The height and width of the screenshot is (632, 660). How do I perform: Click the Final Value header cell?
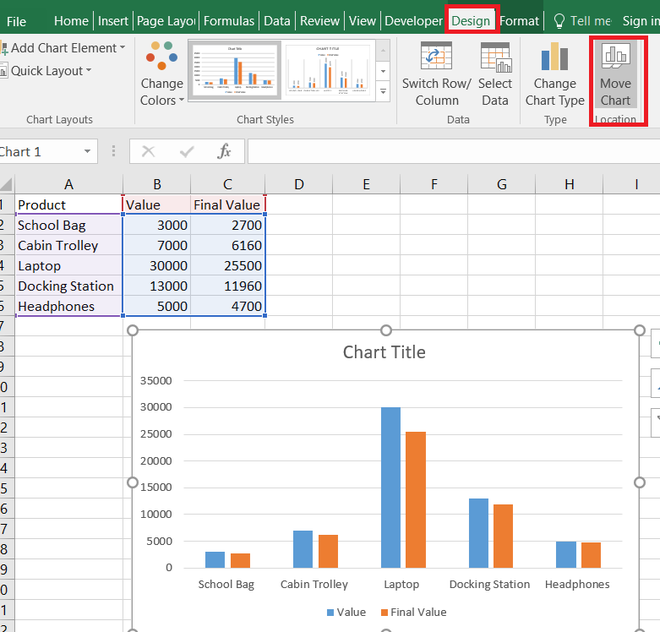[228, 205]
